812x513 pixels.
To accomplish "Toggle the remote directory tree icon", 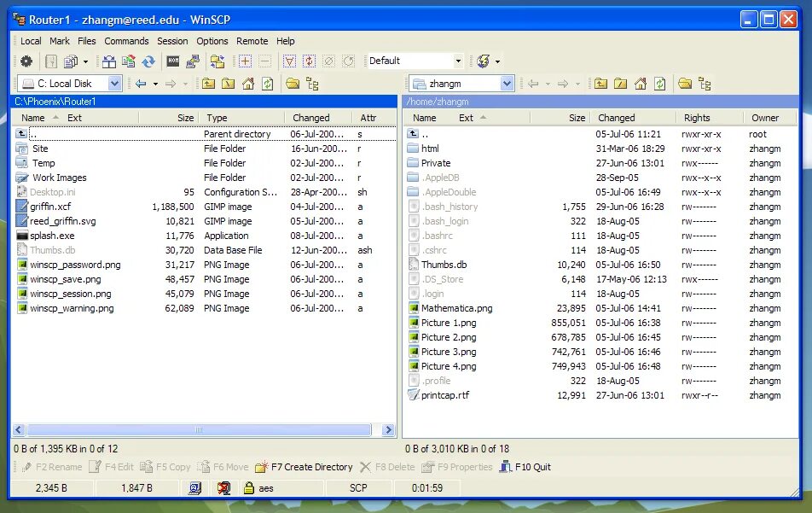I will 705,84.
